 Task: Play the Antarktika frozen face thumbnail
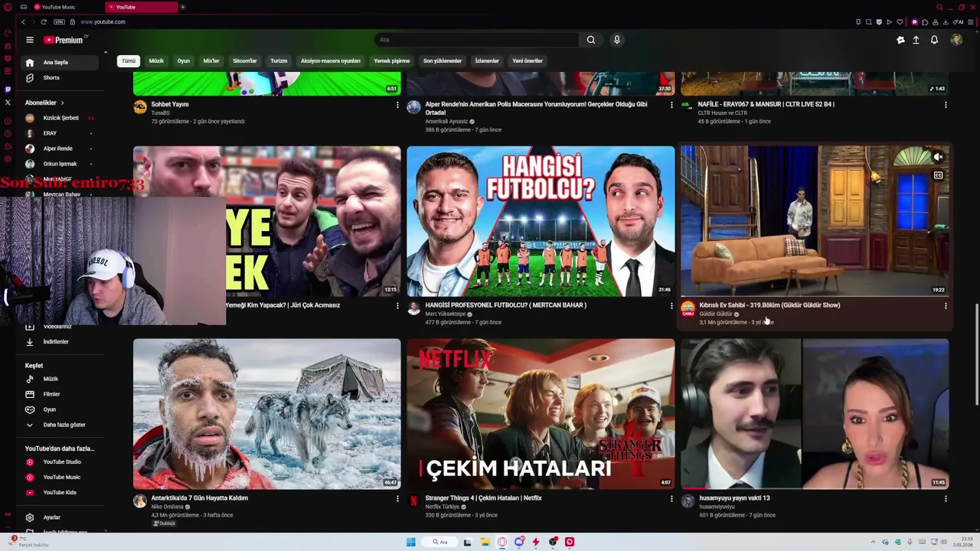[x=266, y=413]
